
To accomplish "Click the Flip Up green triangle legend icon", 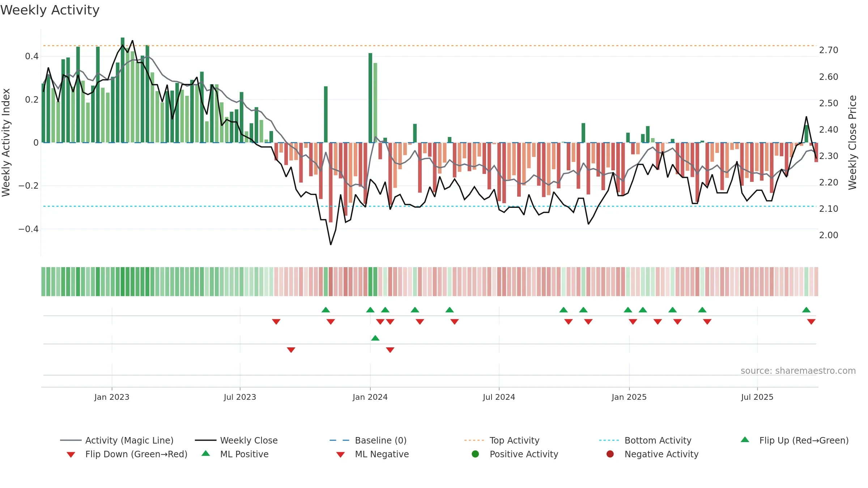I will (745, 440).
